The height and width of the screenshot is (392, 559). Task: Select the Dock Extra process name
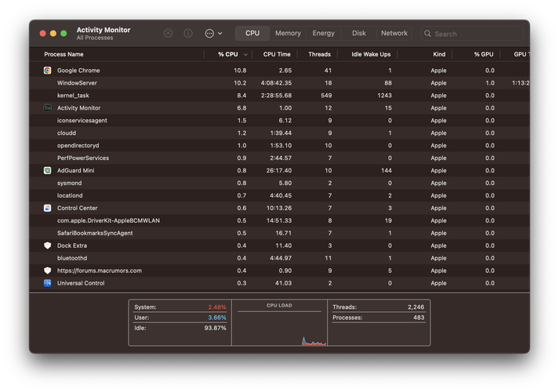[72, 245]
